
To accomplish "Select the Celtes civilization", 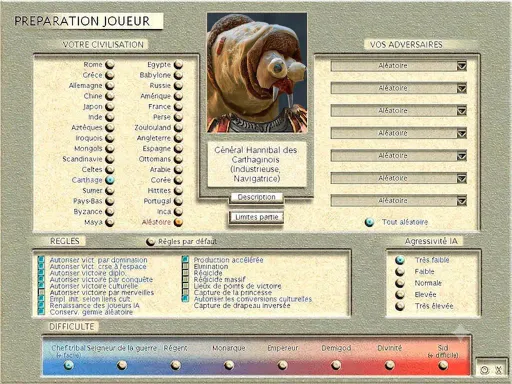I will tap(110, 170).
